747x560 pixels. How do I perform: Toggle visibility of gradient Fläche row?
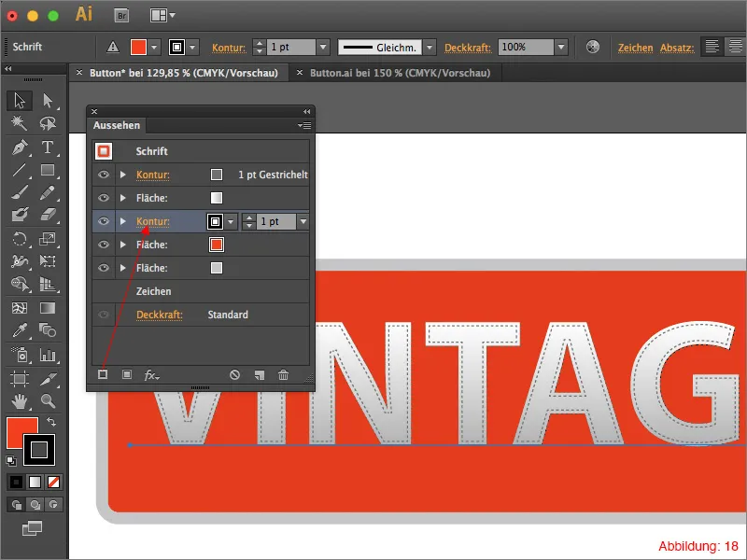pyautogui.click(x=104, y=198)
